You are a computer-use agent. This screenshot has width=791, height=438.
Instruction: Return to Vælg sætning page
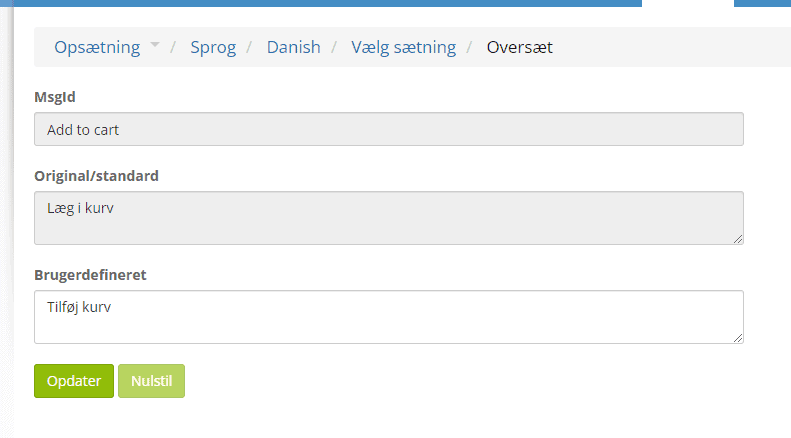404,47
